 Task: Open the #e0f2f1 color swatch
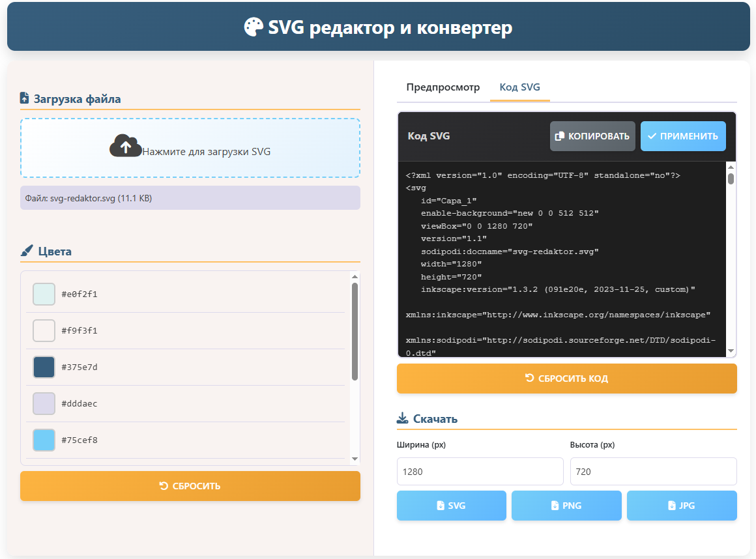point(44,294)
